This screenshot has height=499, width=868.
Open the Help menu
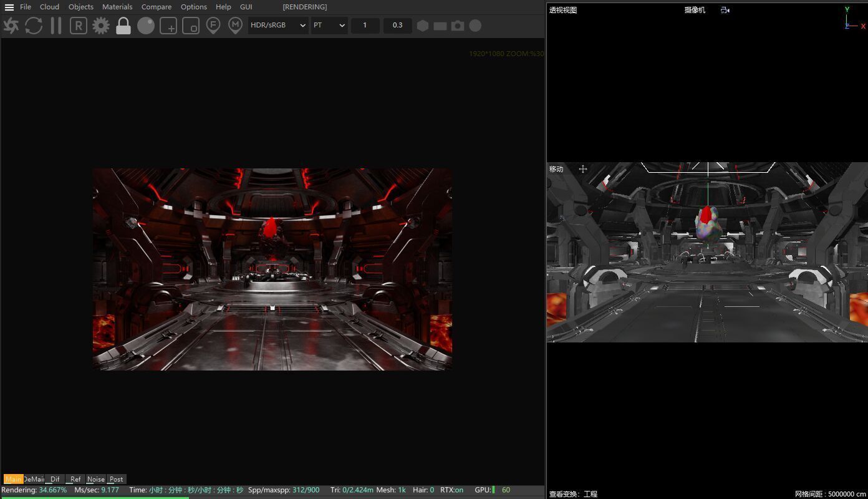tap(223, 7)
